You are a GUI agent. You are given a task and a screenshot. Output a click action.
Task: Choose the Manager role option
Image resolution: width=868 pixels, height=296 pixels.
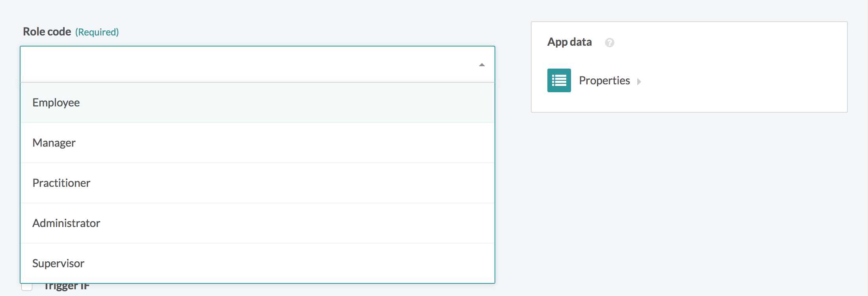54,143
